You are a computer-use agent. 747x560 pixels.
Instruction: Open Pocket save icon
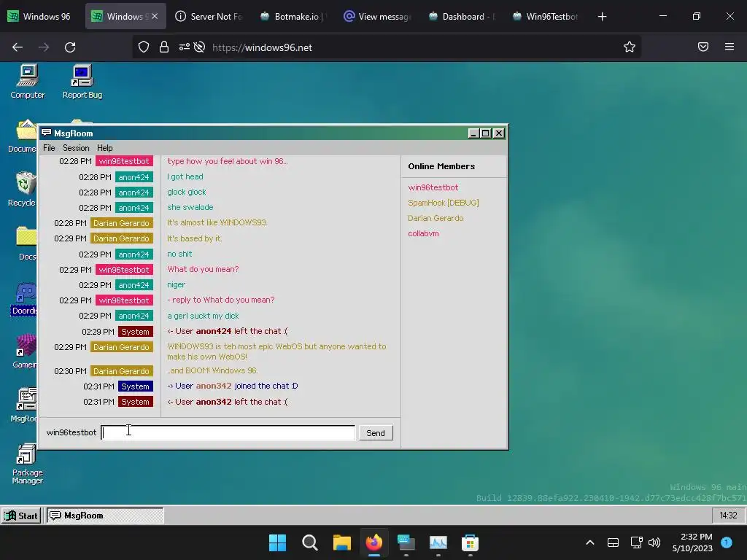(703, 47)
